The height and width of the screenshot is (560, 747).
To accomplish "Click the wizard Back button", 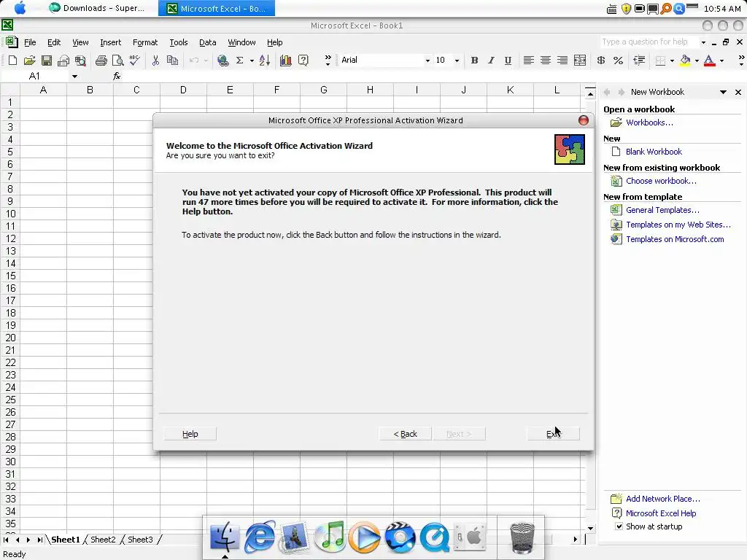I will 406,434.
